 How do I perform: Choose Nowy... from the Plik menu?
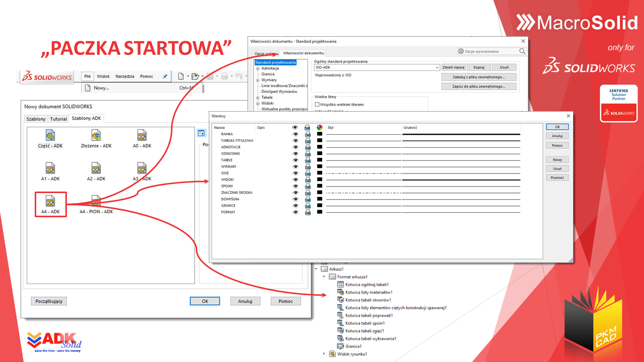(x=142, y=88)
